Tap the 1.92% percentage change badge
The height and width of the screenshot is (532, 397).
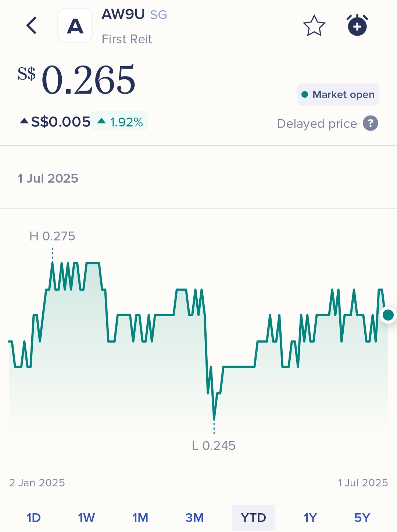[119, 121]
